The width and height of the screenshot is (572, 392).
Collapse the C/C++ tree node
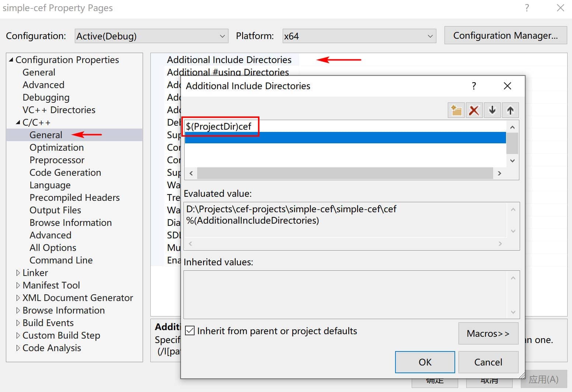(x=18, y=122)
